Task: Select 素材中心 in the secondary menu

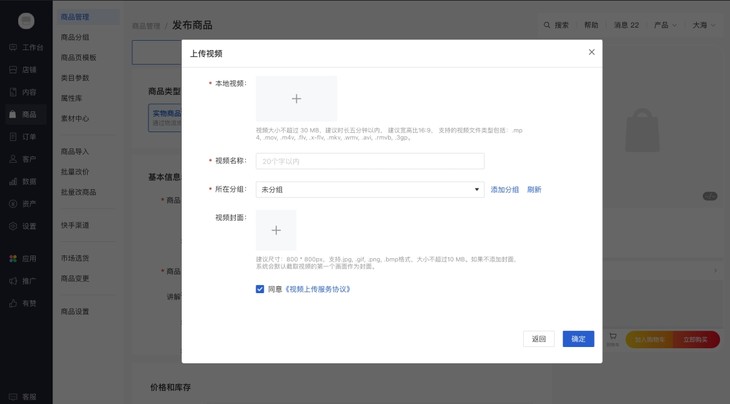Action: (x=75, y=118)
